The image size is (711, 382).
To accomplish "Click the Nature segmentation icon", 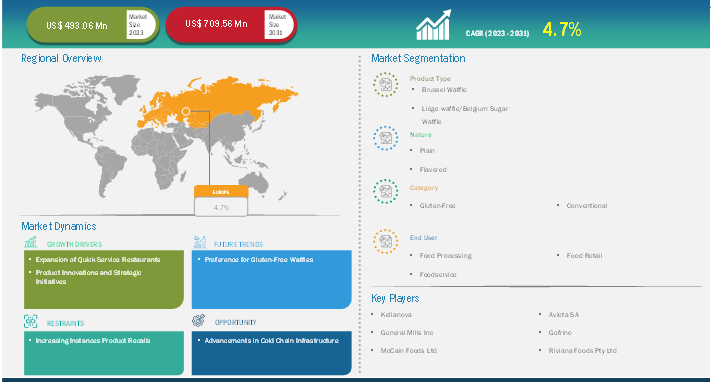I will (385, 138).
